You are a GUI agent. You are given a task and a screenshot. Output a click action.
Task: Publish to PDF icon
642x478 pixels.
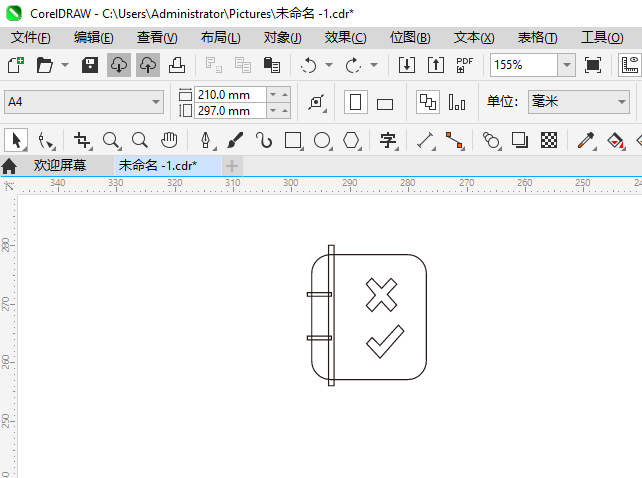pos(464,65)
